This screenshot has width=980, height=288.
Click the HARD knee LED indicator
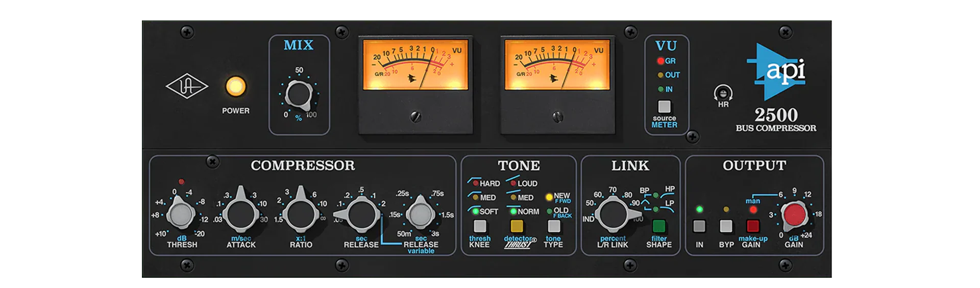pyautogui.click(x=476, y=183)
